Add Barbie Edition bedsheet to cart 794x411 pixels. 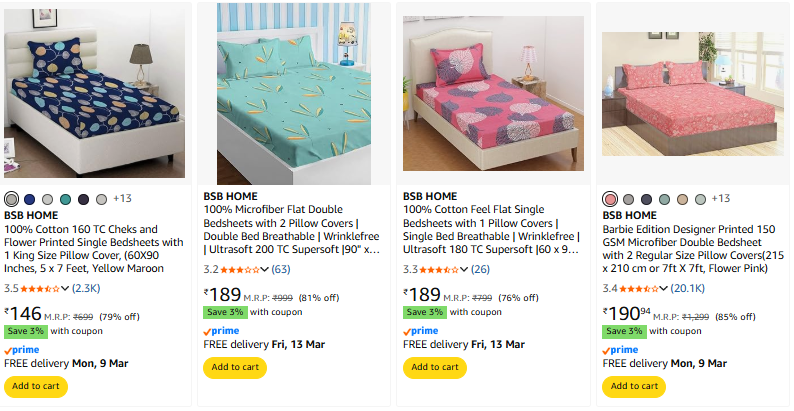point(633,386)
